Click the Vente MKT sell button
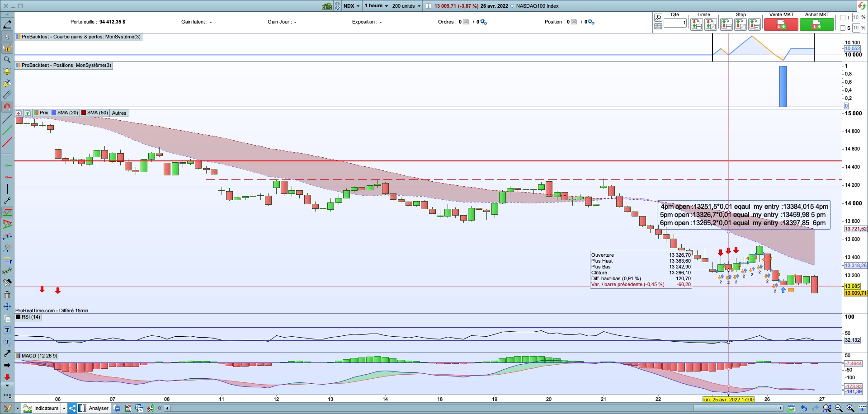Screen dimensions: 868x414 tap(781, 24)
